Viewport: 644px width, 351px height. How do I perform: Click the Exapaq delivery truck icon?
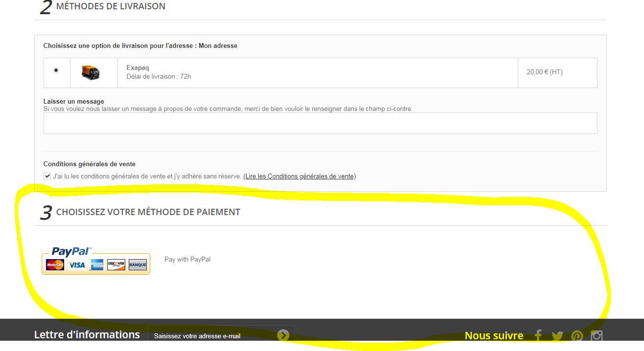(x=91, y=72)
